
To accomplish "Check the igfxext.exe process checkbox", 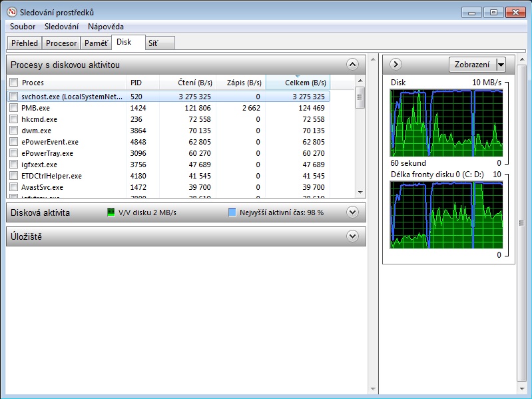I will coord(13,165).
